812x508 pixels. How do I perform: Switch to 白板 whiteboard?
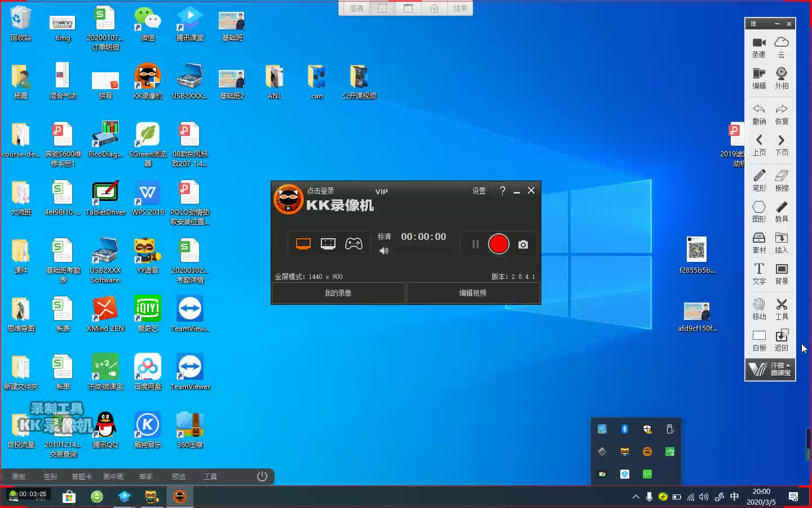coord(759,340)
